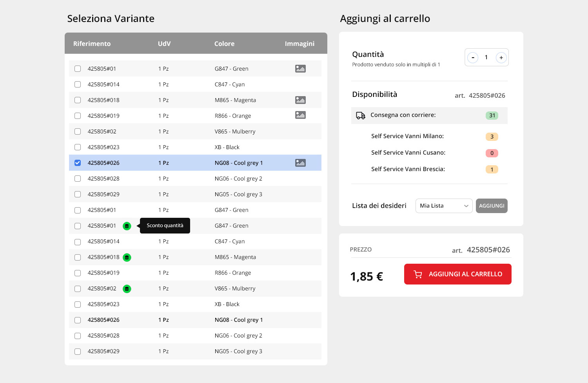Increase quantity with the plus button
The width and height of the screenshot is (588, 383).
[x=501, y=58]
